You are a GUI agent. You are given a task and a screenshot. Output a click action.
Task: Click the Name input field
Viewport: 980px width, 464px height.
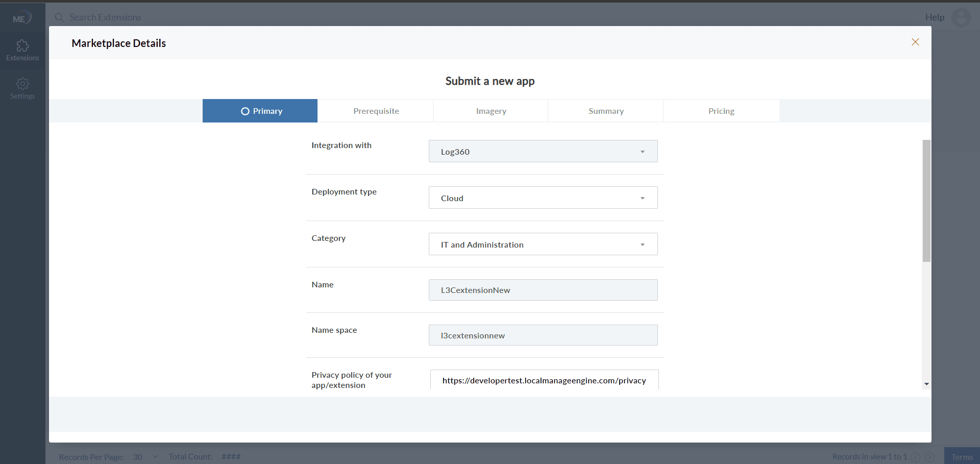tap(543, 289)
